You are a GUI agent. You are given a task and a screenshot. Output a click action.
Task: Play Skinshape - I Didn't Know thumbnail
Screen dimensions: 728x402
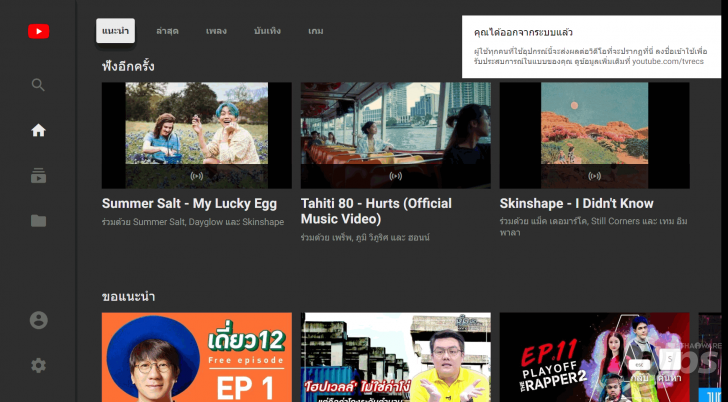594,135
